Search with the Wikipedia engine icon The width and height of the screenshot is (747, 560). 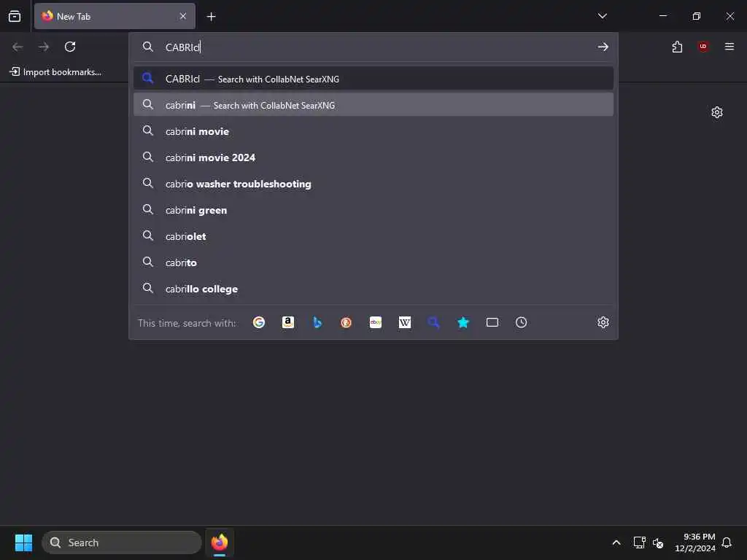(404, 322)
